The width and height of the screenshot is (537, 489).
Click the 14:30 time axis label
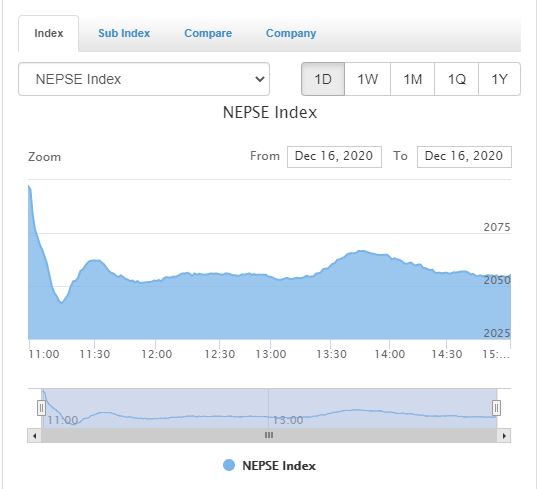447,354
